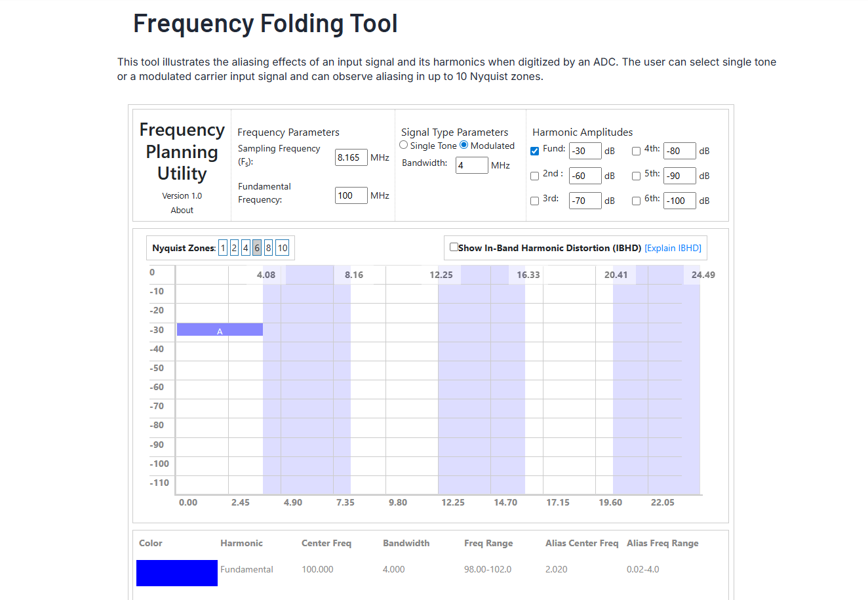Tick the 4th harmonic checkbox
Screen dimensions: 868x600
click(x=636, y=151)
